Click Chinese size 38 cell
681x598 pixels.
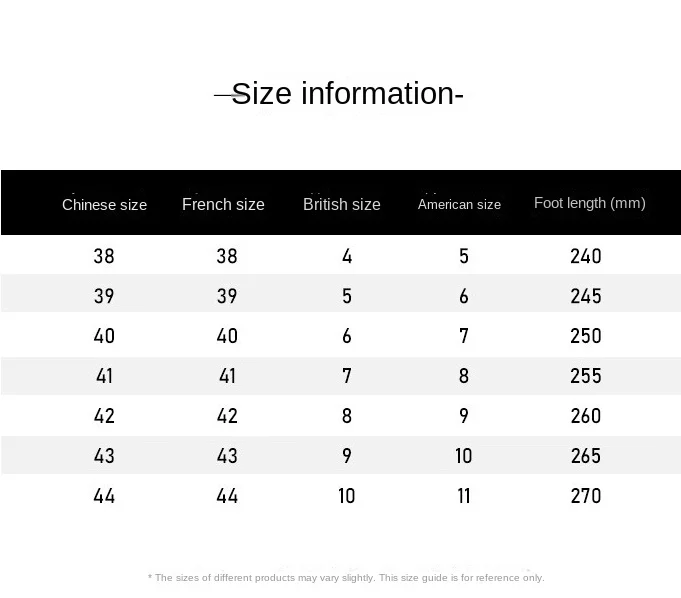[x=104, y=256]
